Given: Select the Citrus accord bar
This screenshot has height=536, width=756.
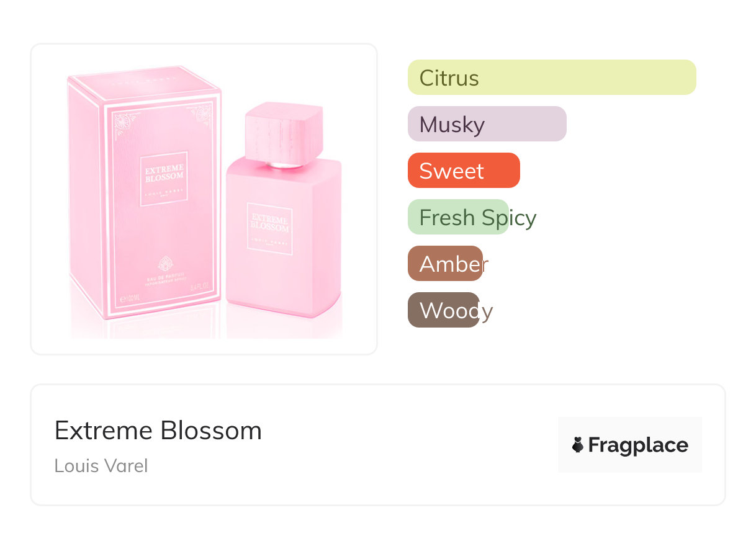Looking at the screenshot, I should tap(551, 78).
